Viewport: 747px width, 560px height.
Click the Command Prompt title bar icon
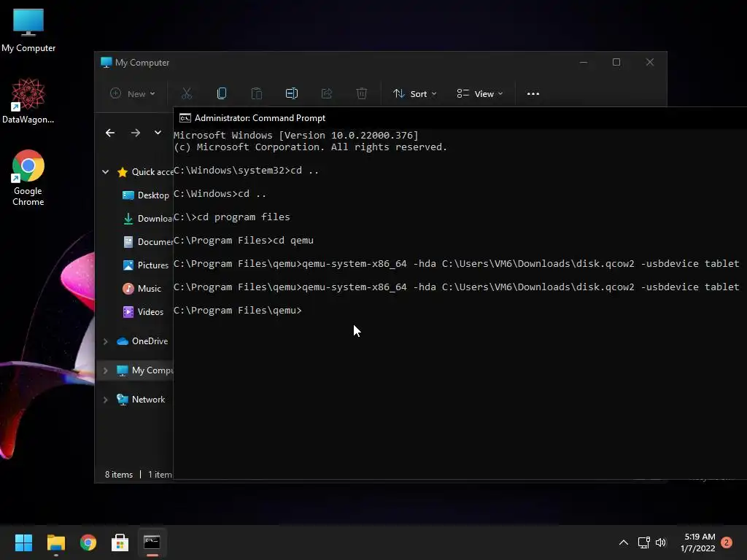point(185,118)
